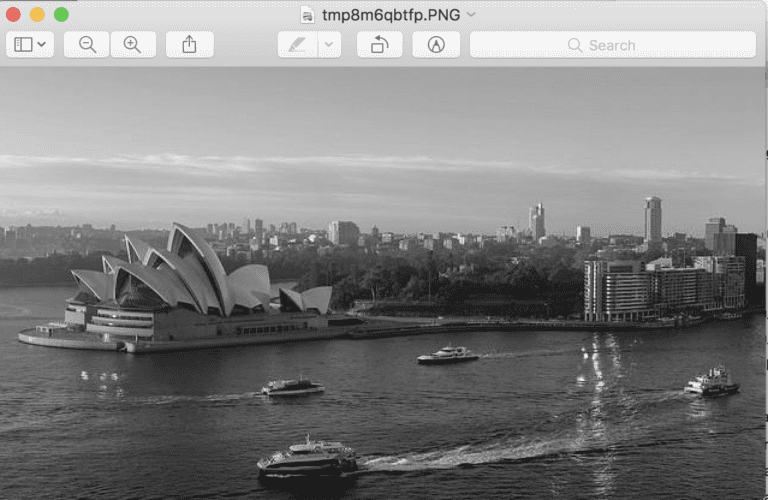Viewport: 768px width, 500px height.
Task: Open the tmp8m6qbtfp.PNG title menu chevron
Action: 471,15
